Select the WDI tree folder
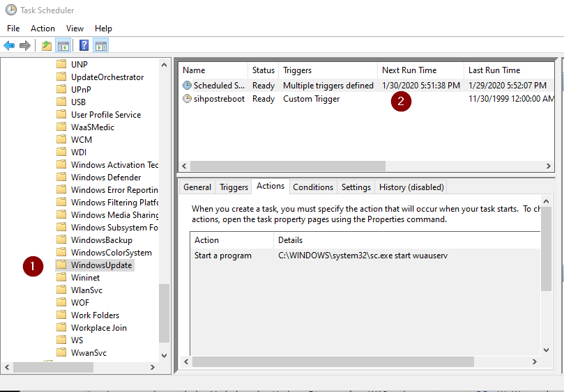 pos(79,152)
